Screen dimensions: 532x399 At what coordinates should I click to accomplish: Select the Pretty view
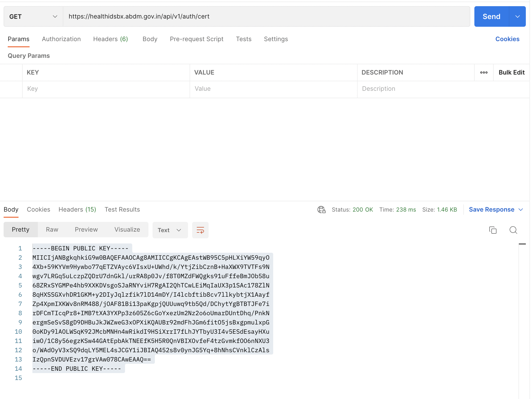(21, 230)
